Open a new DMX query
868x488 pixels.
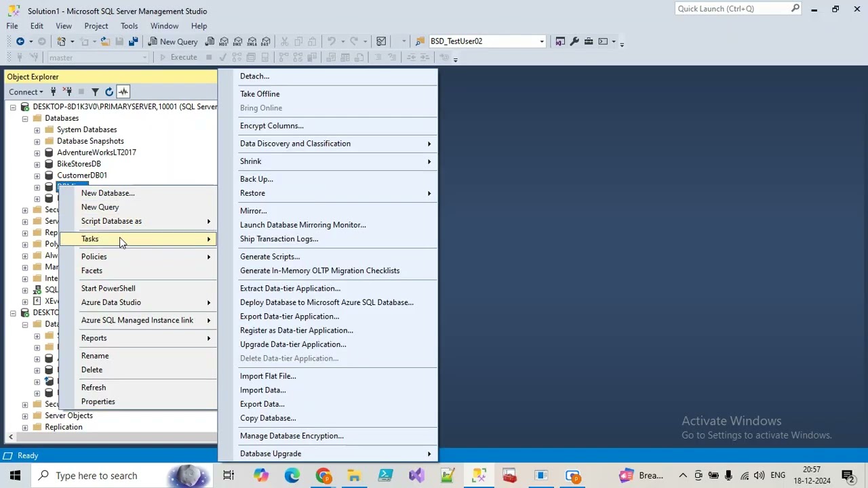239,41
